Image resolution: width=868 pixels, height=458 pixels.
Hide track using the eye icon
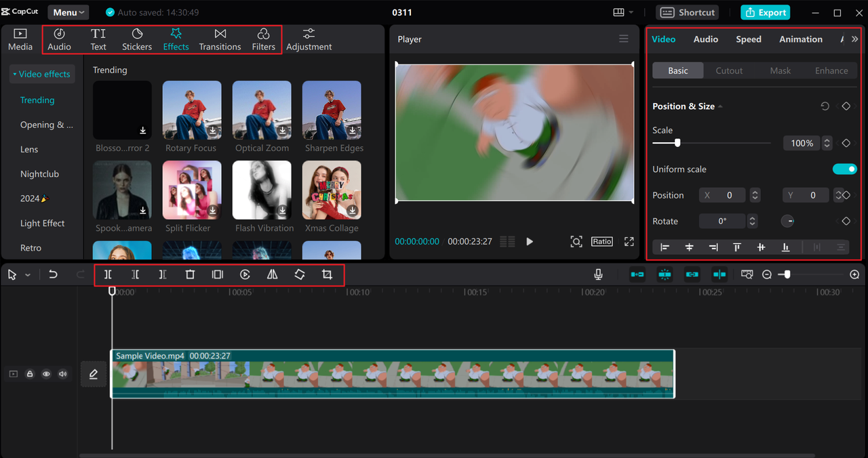coord(46,374)
